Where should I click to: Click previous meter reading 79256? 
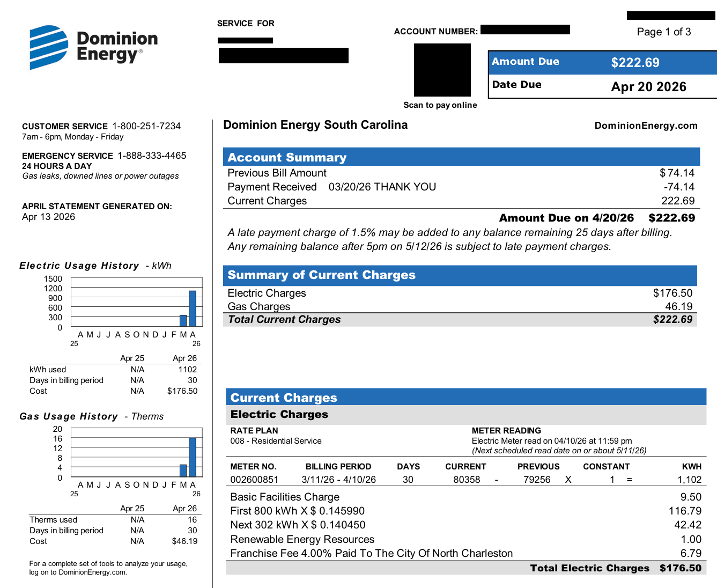click(537, 480)
